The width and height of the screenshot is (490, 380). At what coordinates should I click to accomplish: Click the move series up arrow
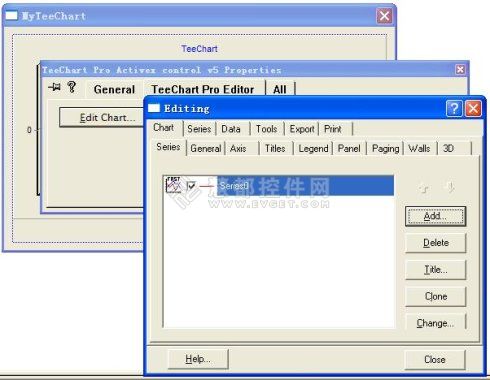tap(424, 188)
